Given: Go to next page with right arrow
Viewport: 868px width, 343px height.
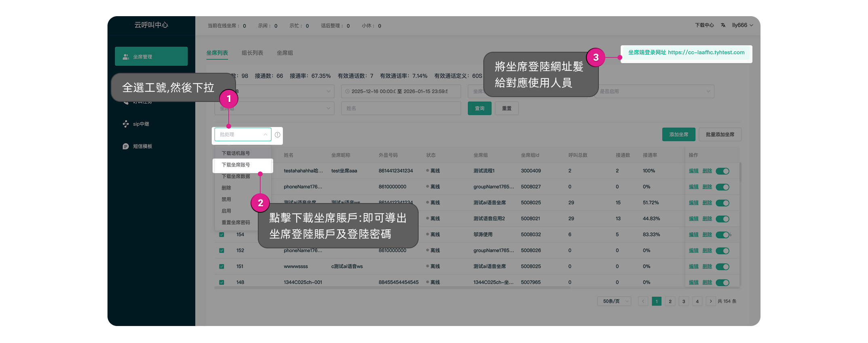Looking at the screenshot, I should pyautogui.click(x=710, y=301).
